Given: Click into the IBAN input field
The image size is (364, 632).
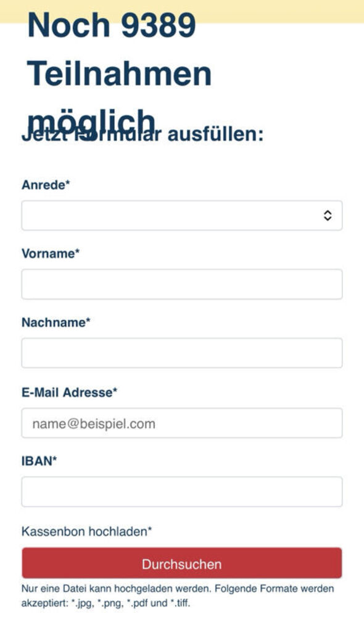Looking at the screenshot, I should click(x=182, y=491).
